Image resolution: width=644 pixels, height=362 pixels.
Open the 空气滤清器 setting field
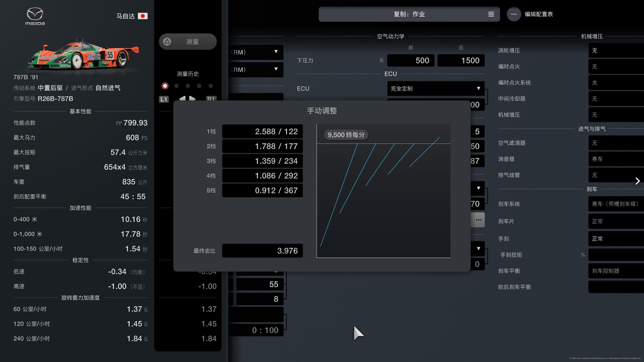tap(616, 143)
